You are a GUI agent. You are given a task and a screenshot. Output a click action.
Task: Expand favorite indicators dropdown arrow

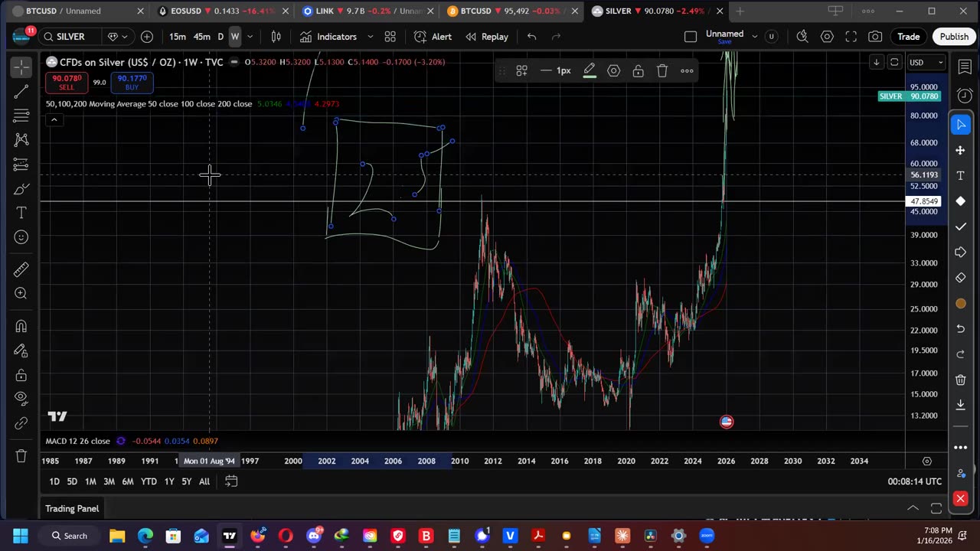pyautogui.click(x=371, y=37)
